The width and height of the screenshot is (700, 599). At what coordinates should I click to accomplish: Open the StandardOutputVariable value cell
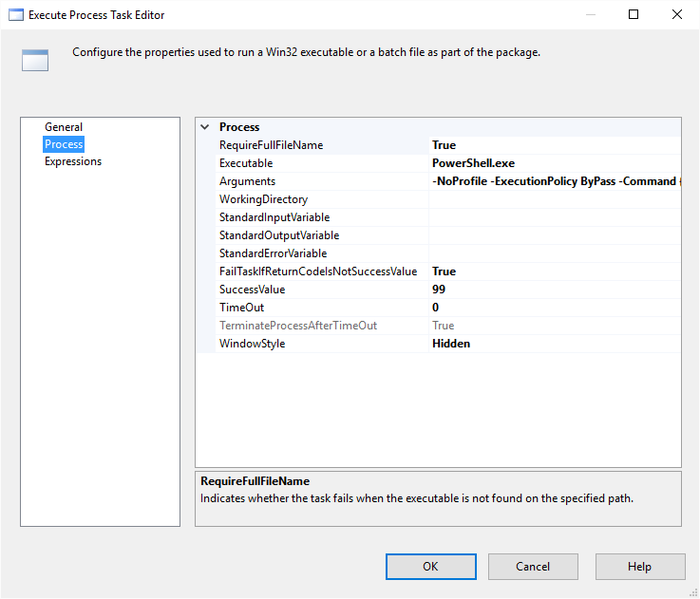555,235
